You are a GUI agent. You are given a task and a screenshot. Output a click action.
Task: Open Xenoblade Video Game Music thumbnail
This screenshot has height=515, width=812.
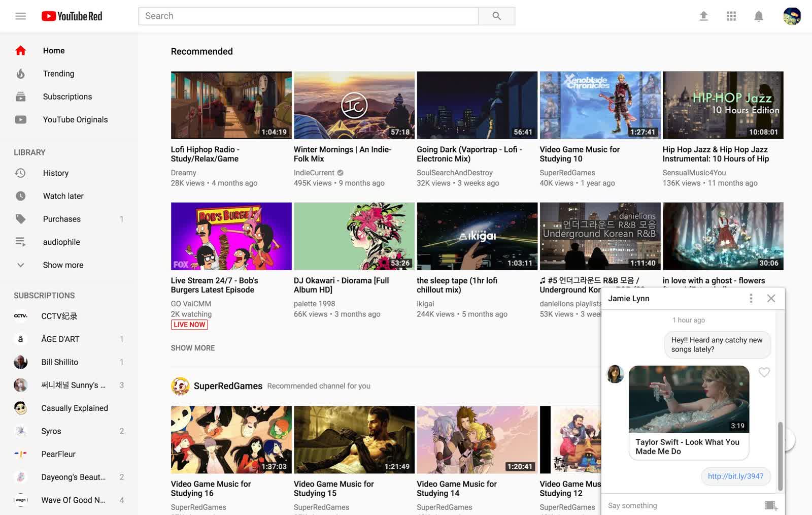(x=600, y=105)
